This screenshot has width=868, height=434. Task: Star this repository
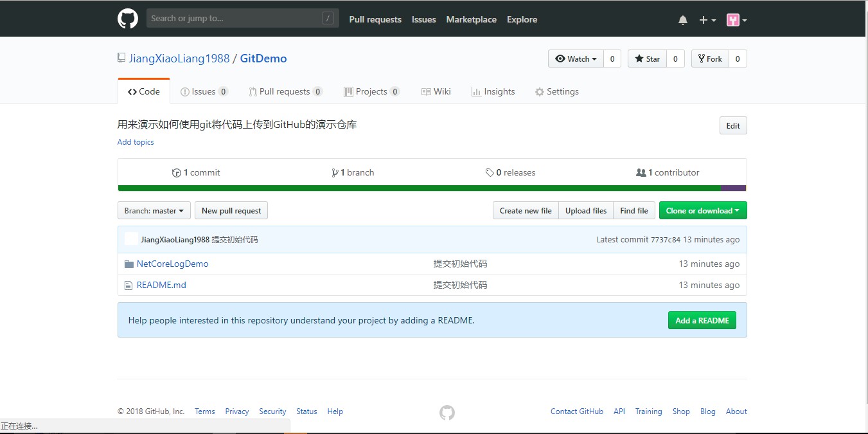click(x=648, y=59)
